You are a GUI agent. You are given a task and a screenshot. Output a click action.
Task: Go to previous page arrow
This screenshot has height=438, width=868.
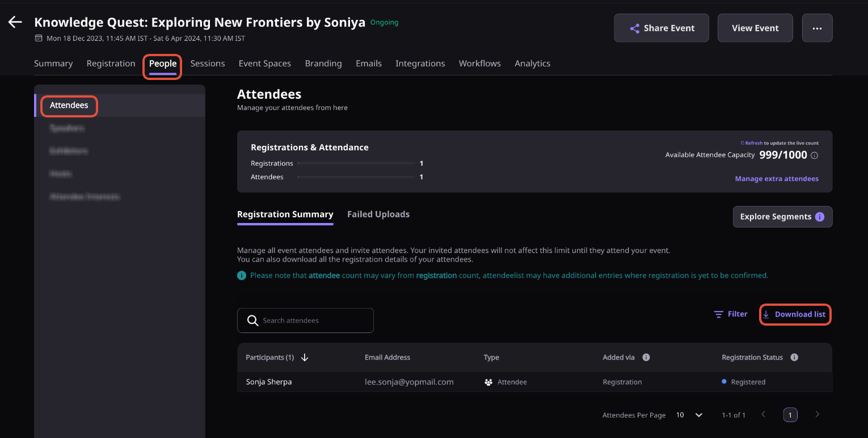pos(764,415)
